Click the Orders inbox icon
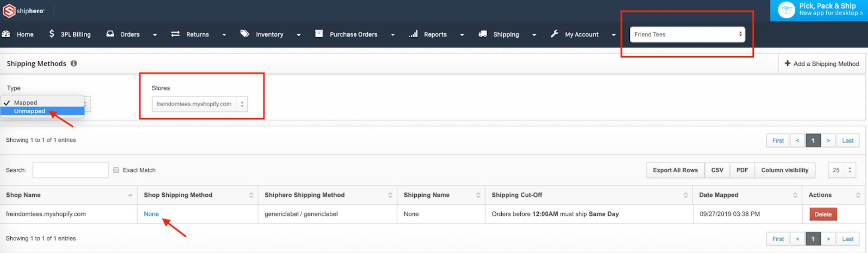 (110, 34)
